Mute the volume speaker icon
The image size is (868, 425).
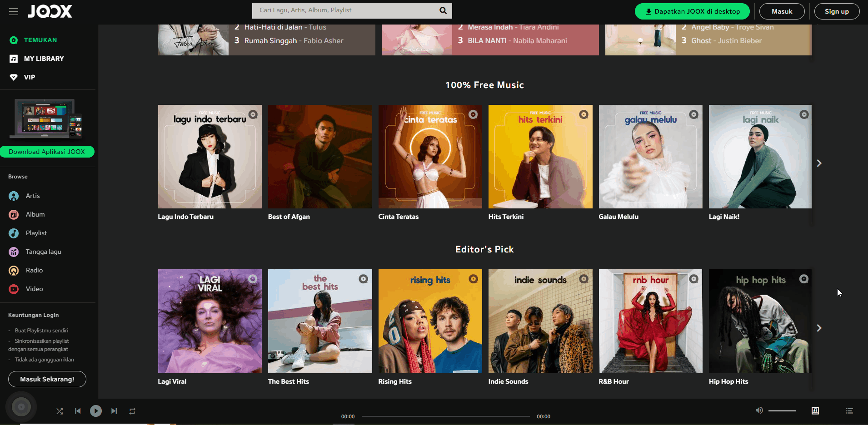(x=758, y=410)
